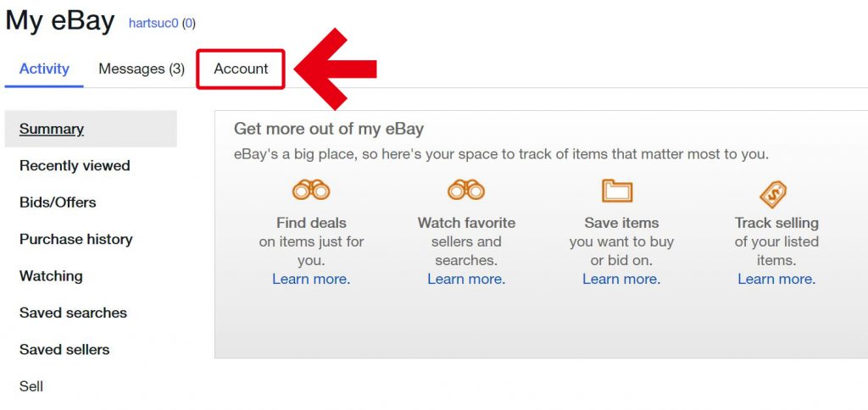This screenshot has height=410, width=868.
Task: Click the Watch favorite binoculars icon
Action: [x=466, y=190]
